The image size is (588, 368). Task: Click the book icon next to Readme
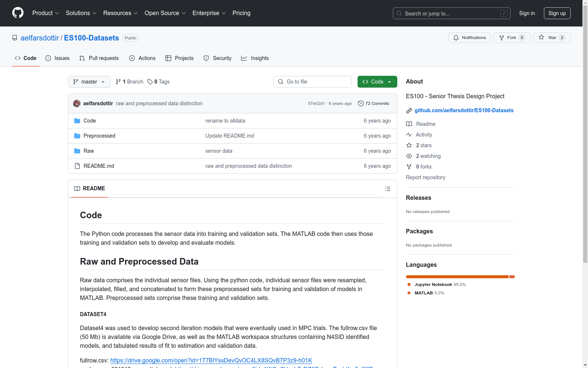pyautogui.click(x=409, y=124)
